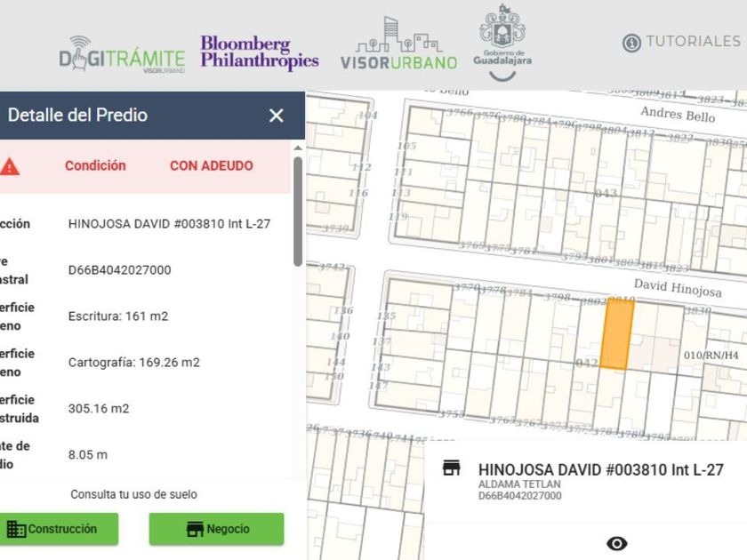Click block number 043 on the map
Screen dimensions: 747x560
tap(606, 194)
